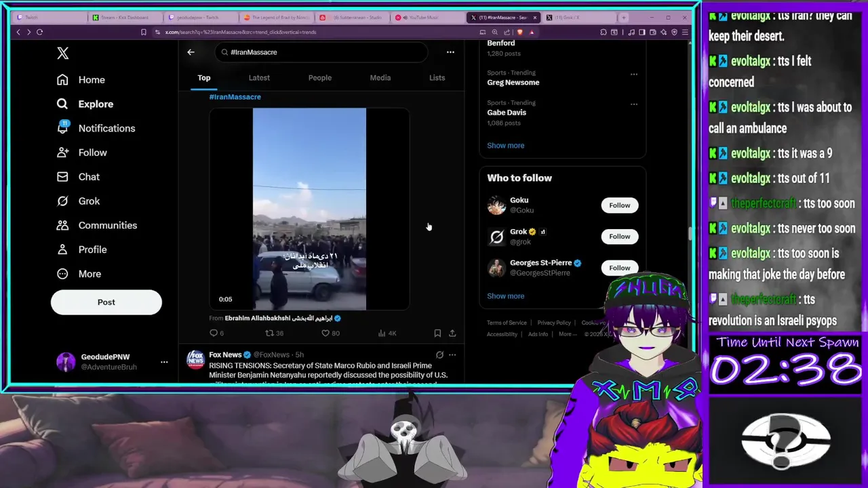This screenshot has height=488, width=868.
Task: Click the #IranMassacre search field
Action: point(321,52)
